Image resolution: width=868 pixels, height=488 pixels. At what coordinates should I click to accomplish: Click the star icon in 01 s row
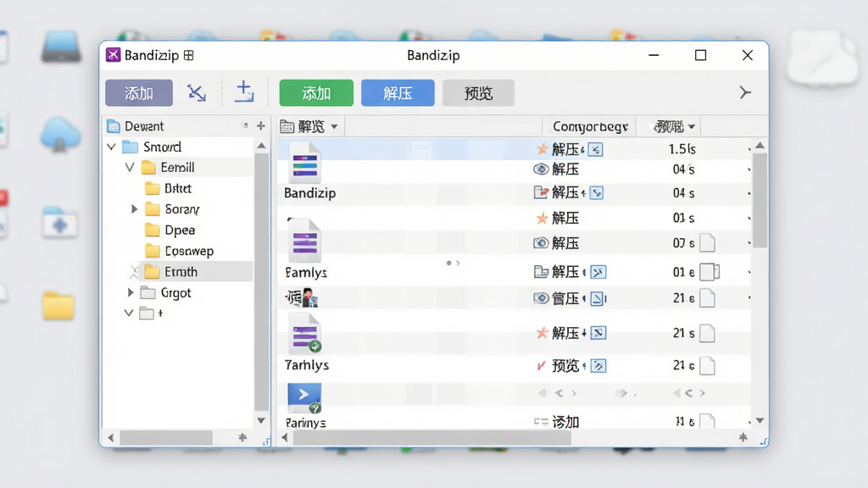[542, 218]
